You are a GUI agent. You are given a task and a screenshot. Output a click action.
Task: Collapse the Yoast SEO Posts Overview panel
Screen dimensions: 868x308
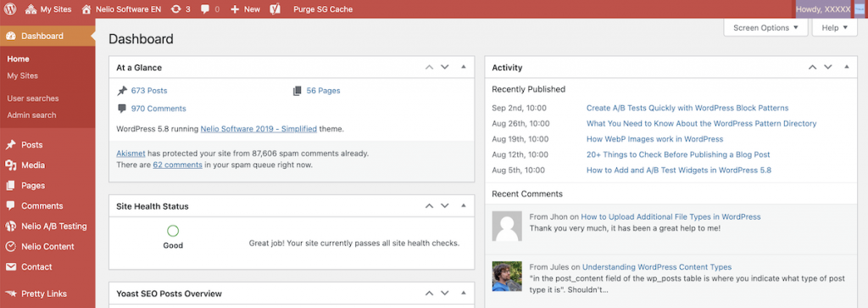click(464, 293)
